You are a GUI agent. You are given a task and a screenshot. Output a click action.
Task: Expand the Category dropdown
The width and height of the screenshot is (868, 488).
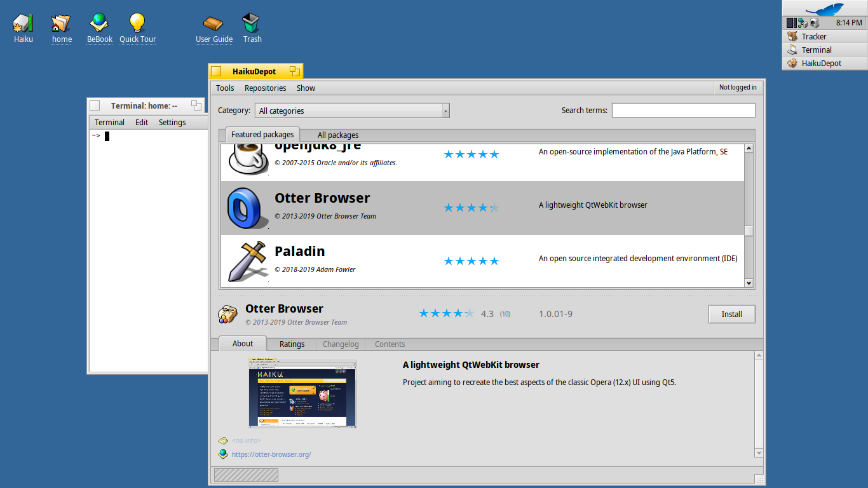[352, 111]
